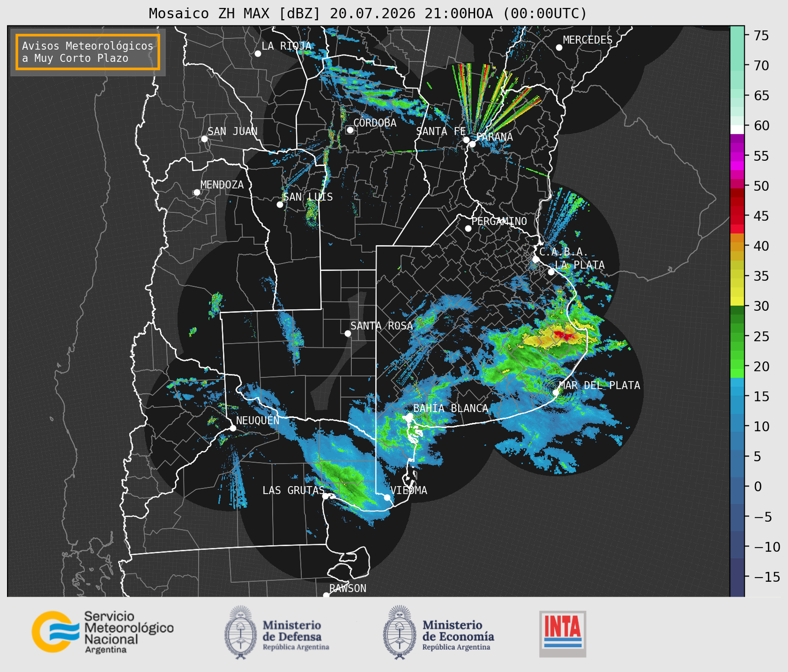The height and width of the screenshot is (672, 788).
Task: Click the red INTA logo
Action: pyautogui.click(x=563, y=634)
